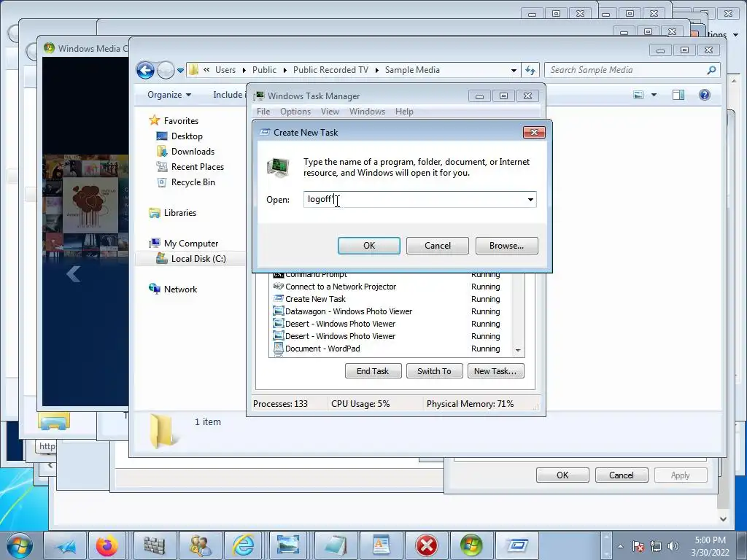Select My Computer in navigation pane

click(x=190, y=244)
